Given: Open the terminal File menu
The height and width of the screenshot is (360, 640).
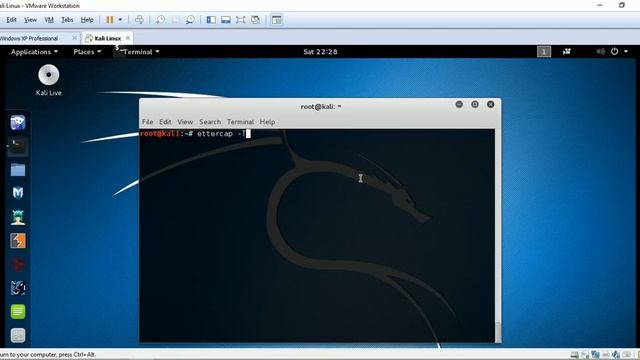Looking at the screenshot, I should [x=147, y=122].
